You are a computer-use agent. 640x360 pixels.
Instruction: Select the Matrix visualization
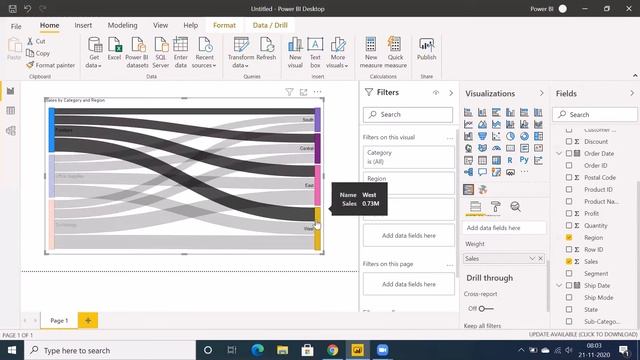pos(496,160)
